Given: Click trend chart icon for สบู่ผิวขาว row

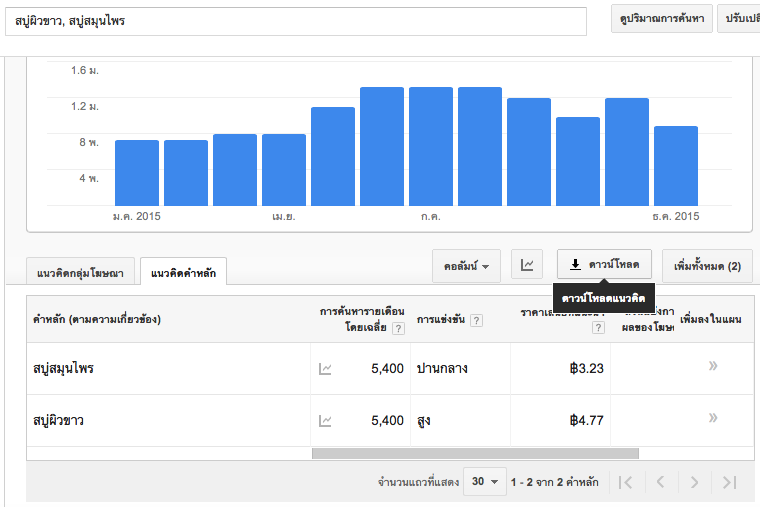Looking at the screenshot, I should click(x=325, y=421).
